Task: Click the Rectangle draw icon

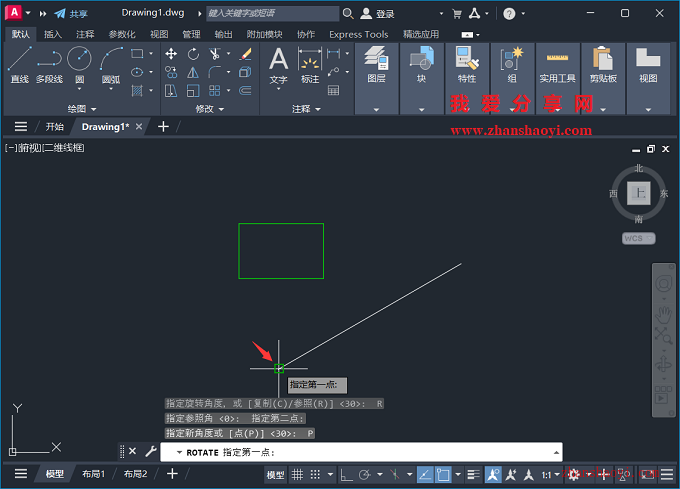Action: [x=137, y=53]
